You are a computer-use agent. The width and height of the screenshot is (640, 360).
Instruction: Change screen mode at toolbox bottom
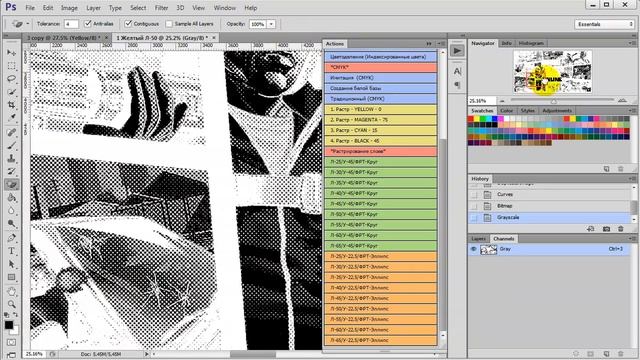click(x=11, y=355)
